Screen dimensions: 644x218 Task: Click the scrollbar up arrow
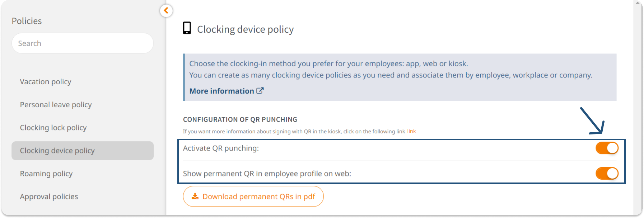pyautogui.click(x=638, y=3)
